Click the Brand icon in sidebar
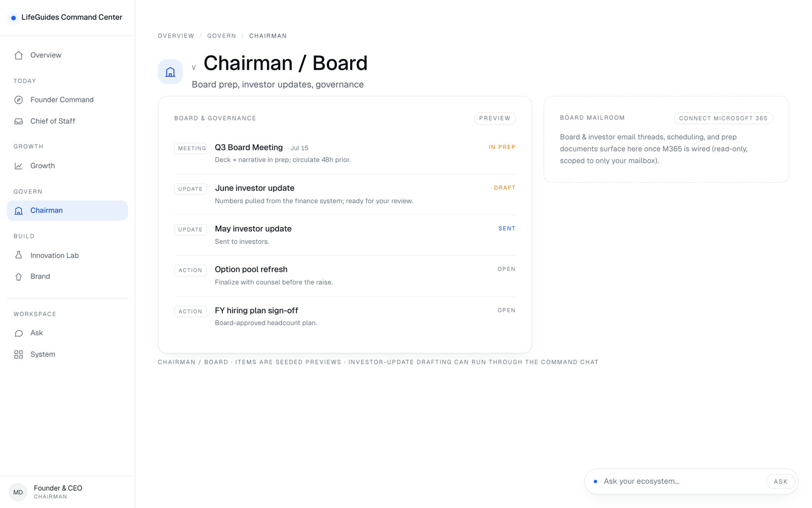Image resolution: width=812 pixels, height=508 pixels. [x=19, y=277]
